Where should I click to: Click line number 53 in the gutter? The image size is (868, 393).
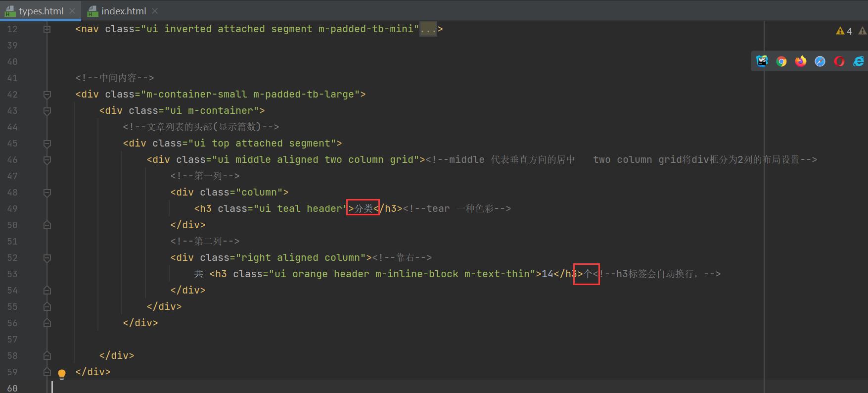(x=12, y=274)
